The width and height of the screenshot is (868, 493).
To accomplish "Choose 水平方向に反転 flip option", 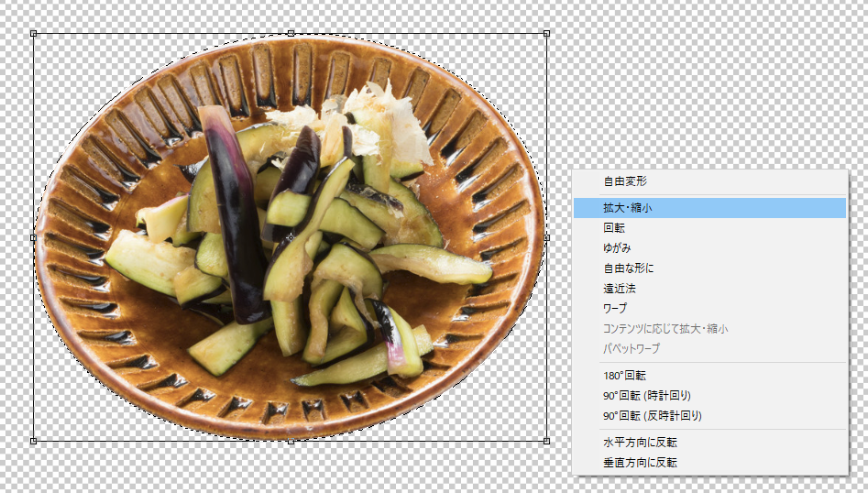I will pyautogui.click(x=709, y=442).
